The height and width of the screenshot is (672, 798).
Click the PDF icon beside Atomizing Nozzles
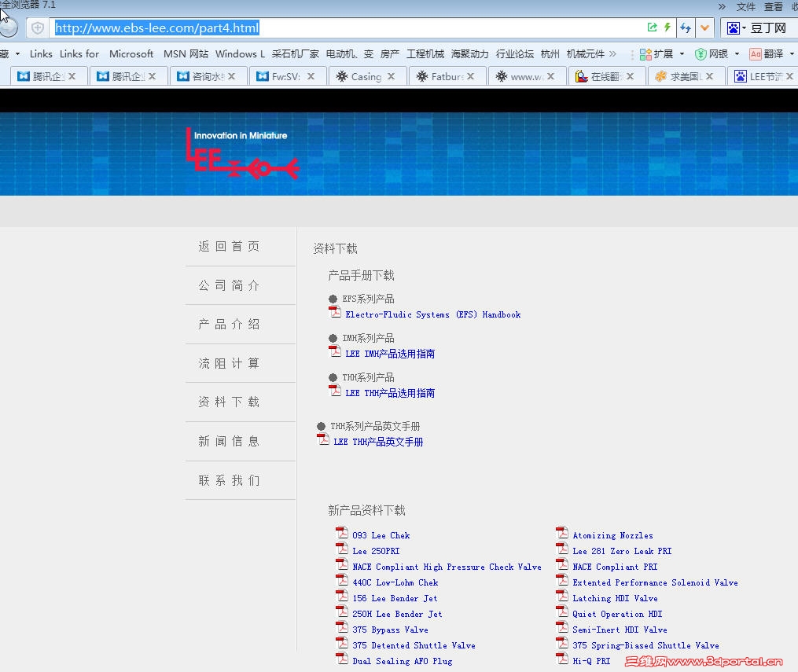coord(562,533)
